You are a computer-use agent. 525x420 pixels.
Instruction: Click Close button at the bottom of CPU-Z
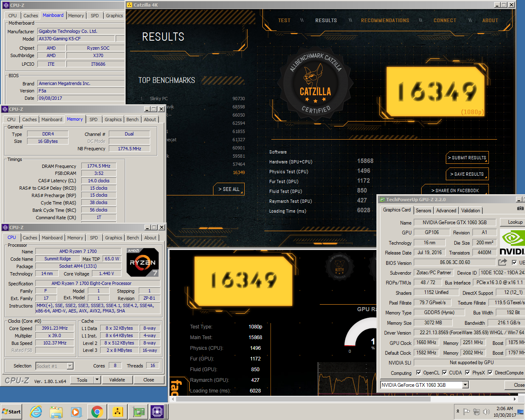click(x=149, y=380)
